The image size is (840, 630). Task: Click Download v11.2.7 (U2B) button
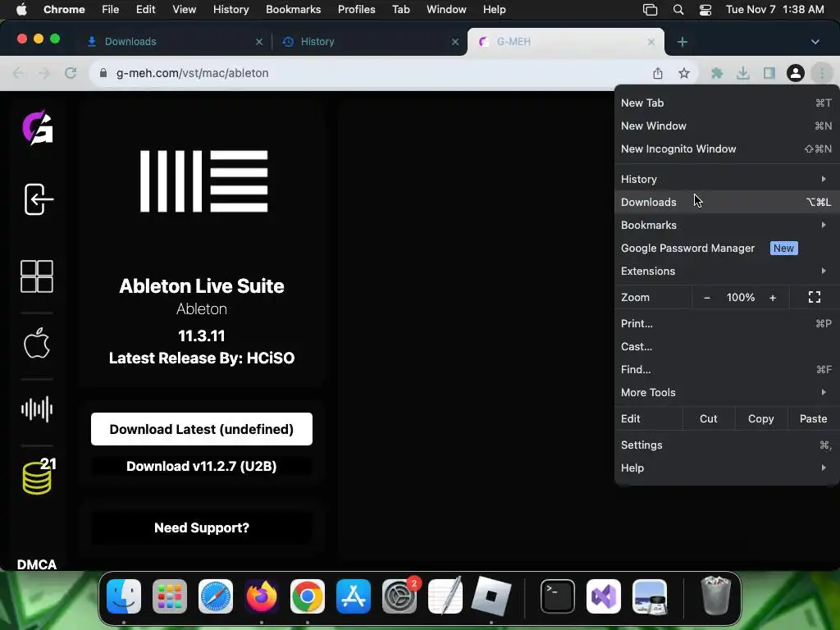coord(202,466)
